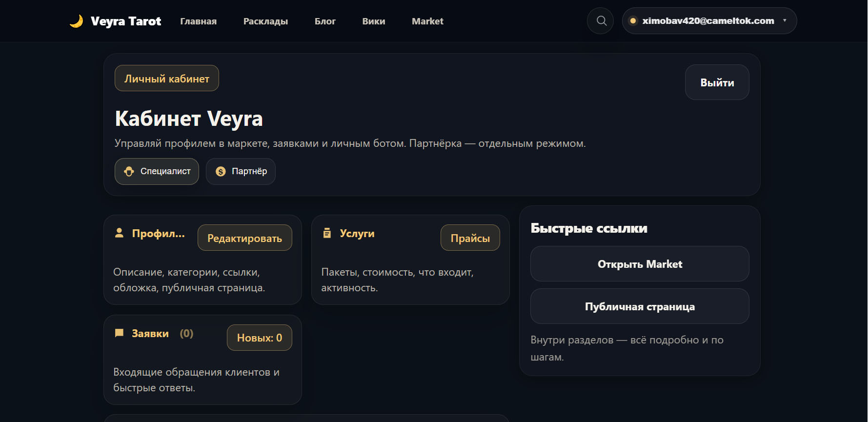Switch to Специалист mode
Image resolution: width=868 pixels, height=422 pixels.
pos(157,171)
